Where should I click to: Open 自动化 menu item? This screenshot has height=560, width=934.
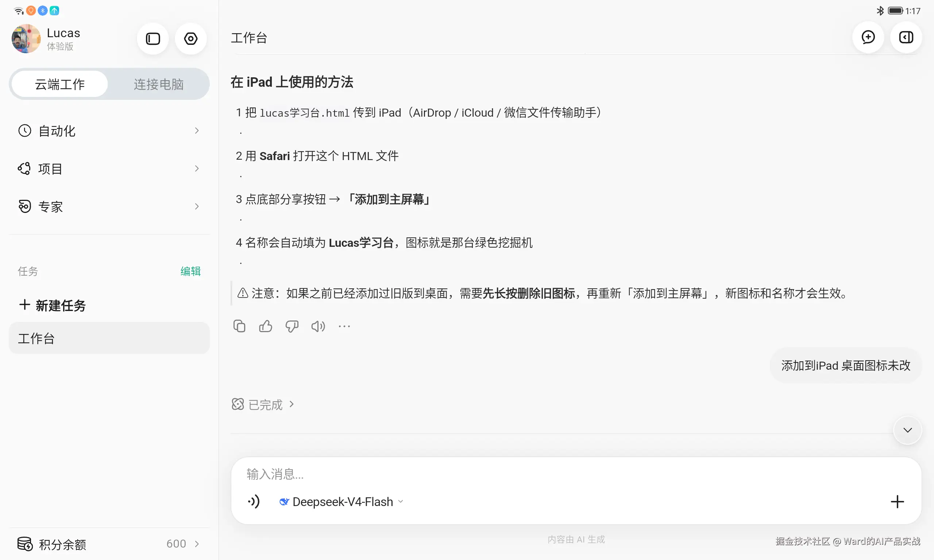click(x=109, y=131)
